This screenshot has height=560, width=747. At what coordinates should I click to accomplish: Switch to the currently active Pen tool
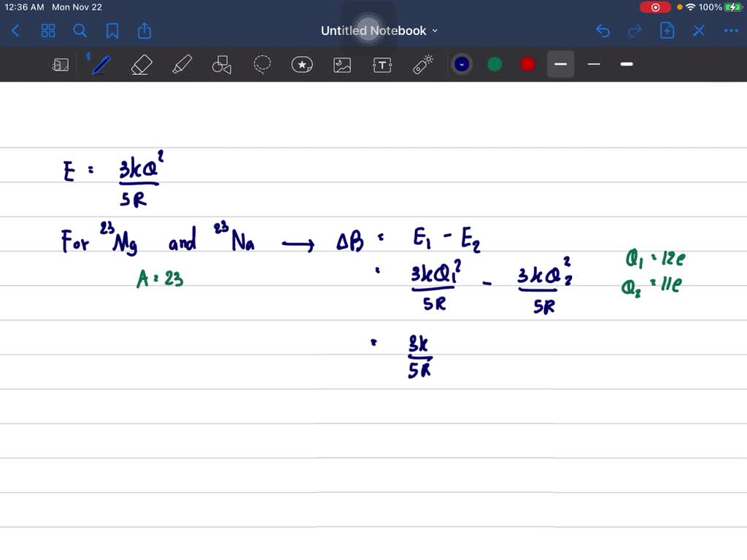pyautogui.click(x=100, y=64)
